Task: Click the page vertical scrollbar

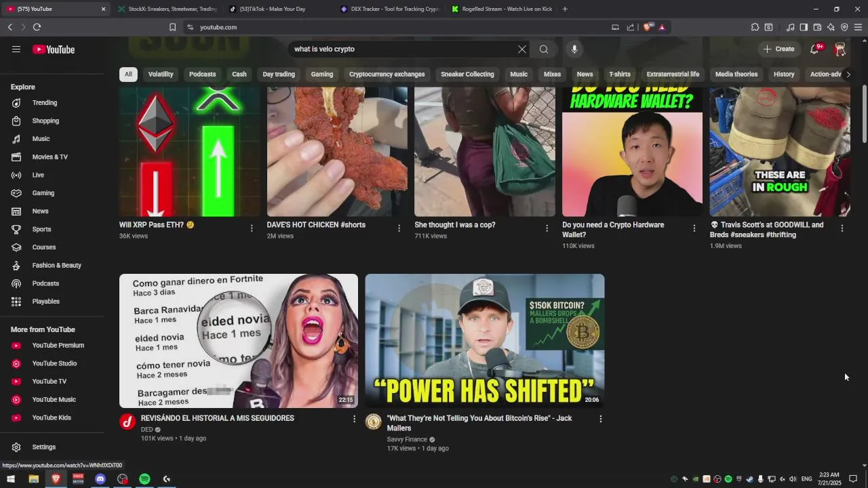Action: click(864, 114)
